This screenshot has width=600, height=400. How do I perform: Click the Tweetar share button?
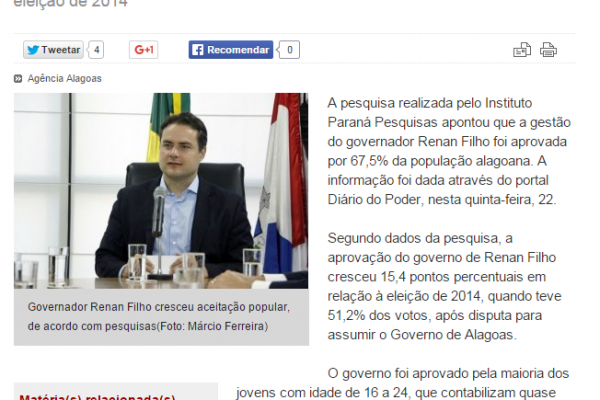coord(53,50)
